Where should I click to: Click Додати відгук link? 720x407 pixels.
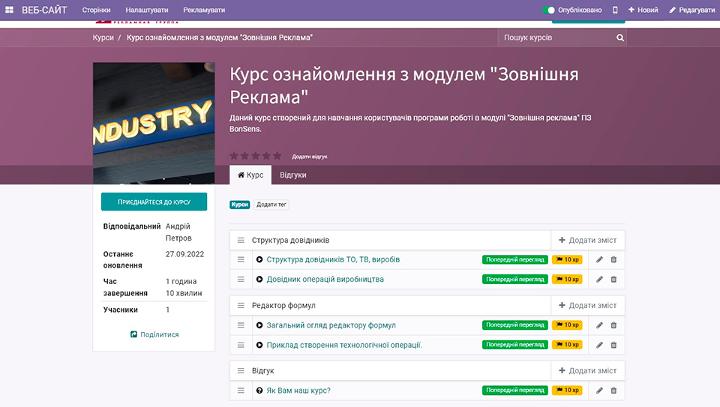tap(309, 157)
